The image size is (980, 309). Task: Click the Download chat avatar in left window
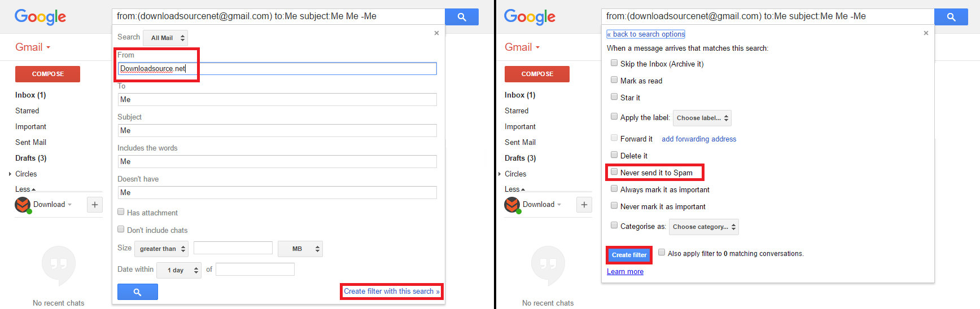(23, 205)
